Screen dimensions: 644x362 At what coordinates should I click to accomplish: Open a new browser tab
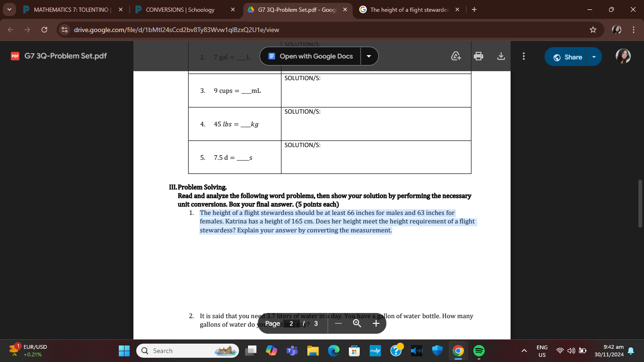tap(474, 9)
